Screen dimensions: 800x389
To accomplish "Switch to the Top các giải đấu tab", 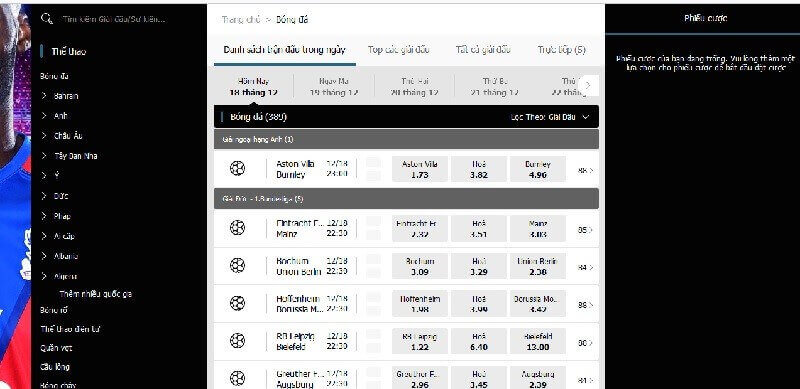I will pyautogui.click(x=398, y=50).
